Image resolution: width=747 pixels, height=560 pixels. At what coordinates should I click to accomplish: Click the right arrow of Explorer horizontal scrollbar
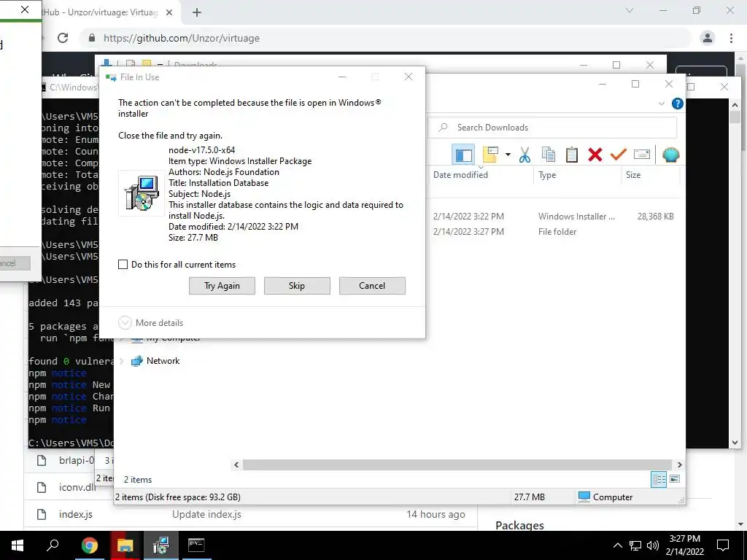click(679, 464)
